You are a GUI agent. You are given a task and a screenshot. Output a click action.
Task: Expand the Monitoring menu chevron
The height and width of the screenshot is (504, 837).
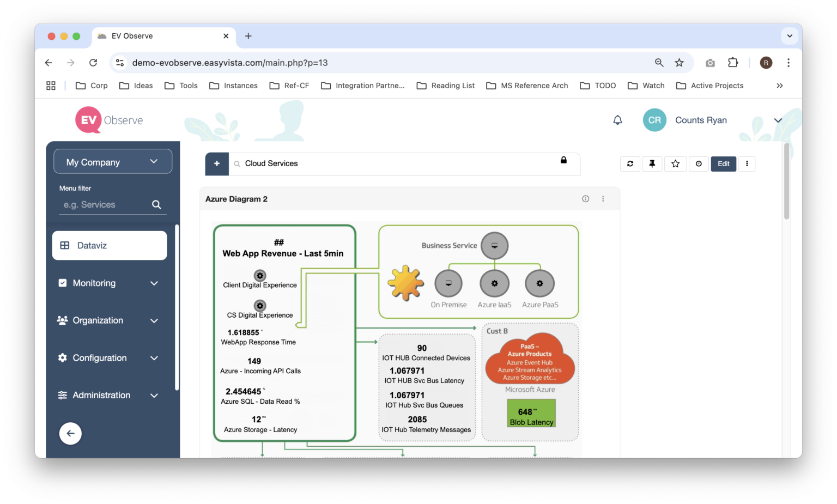coord(154,283)
